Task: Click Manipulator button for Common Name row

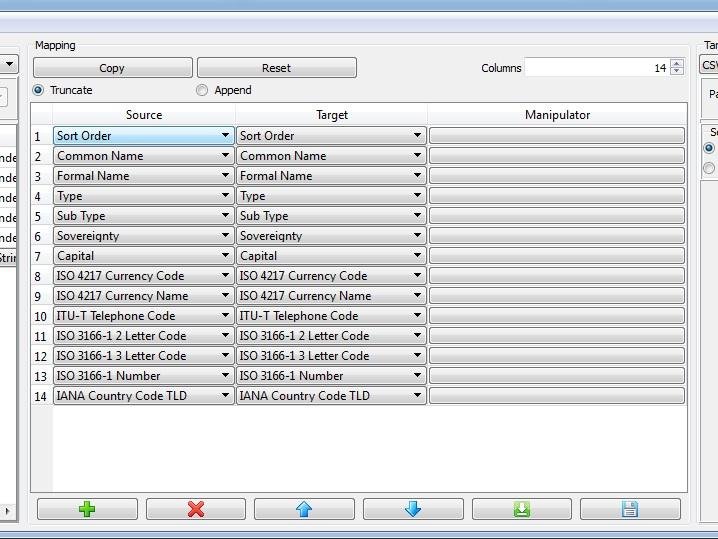Action: click(557, 156)
